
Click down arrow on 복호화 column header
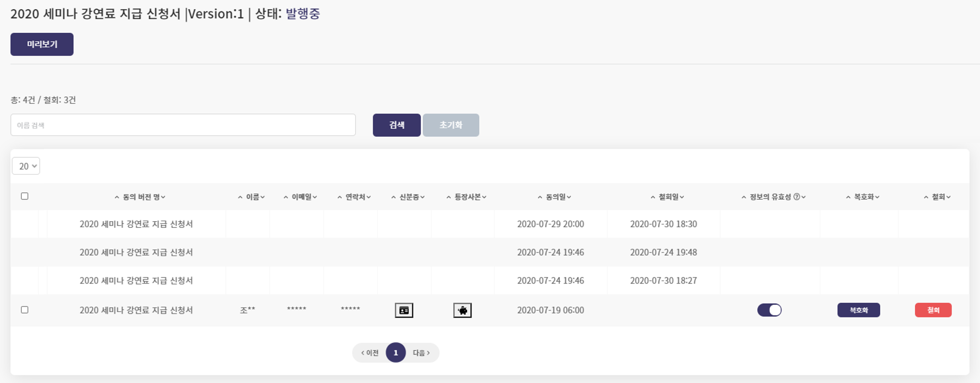point(877,197)
